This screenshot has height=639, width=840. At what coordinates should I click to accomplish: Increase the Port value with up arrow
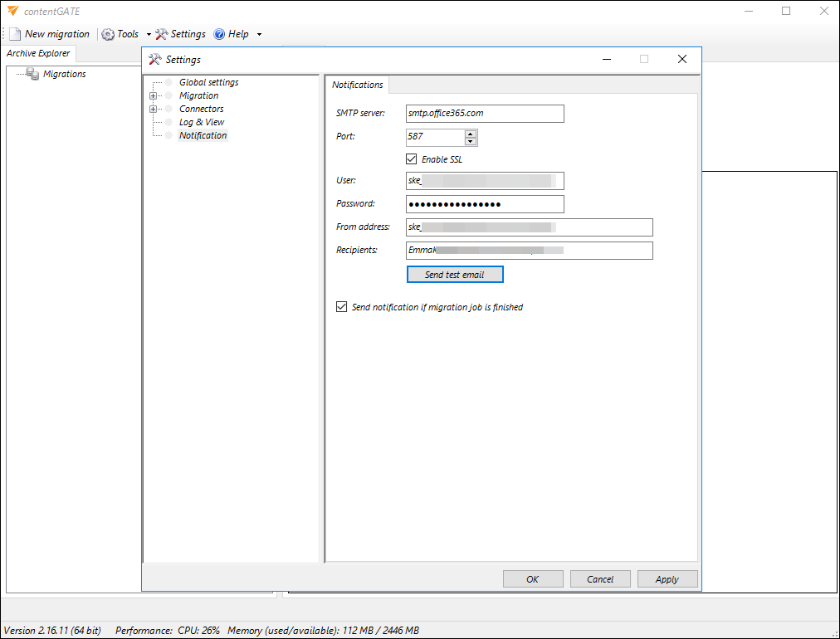pos(471,134)
